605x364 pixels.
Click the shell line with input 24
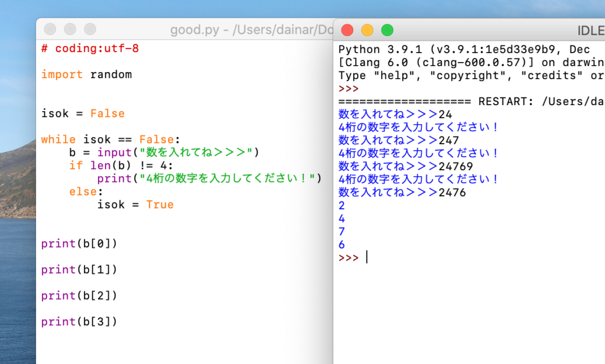[395, 114]
